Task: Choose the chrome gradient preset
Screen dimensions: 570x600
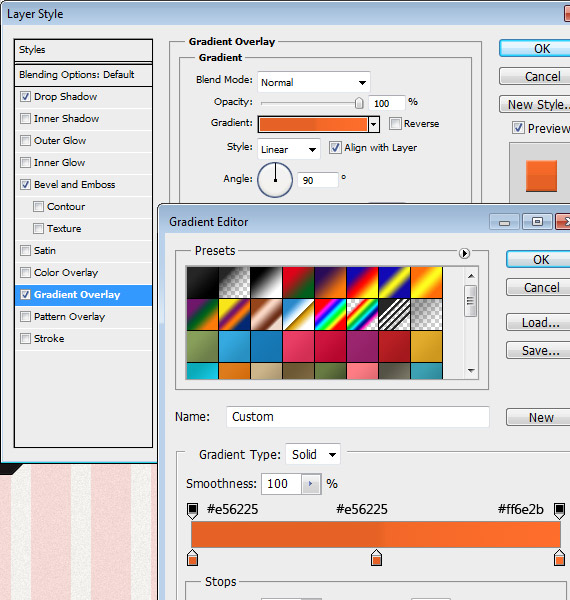Action: (298, 315)
